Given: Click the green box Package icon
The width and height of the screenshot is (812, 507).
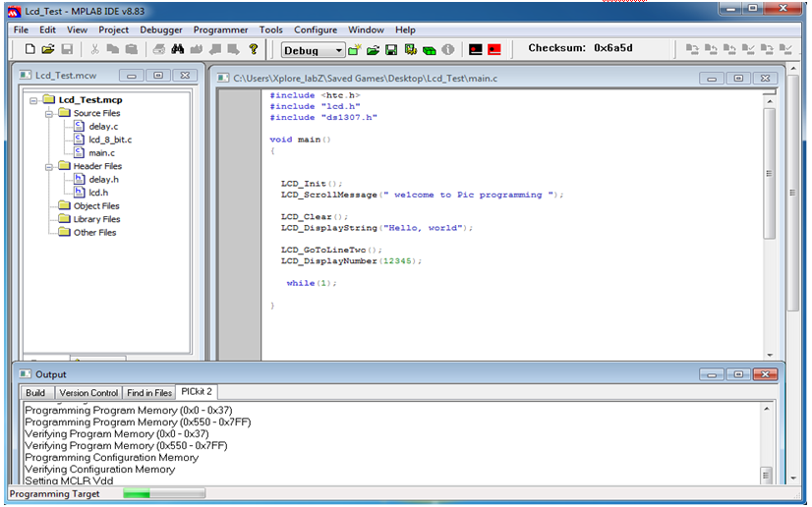Looking at the screenshot, I should 430,50.
